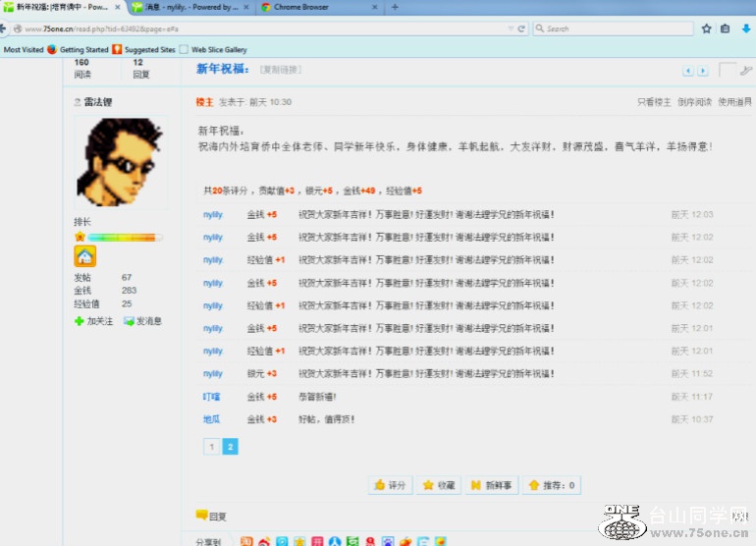Image resolution: width=756 pixels, height=546 pixels.
Task: Go to ratings page 1
Action: [212, 447]
